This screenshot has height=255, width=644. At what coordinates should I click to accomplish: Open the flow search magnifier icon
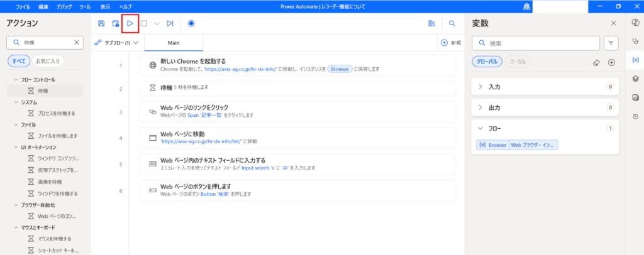pos(452,23)
